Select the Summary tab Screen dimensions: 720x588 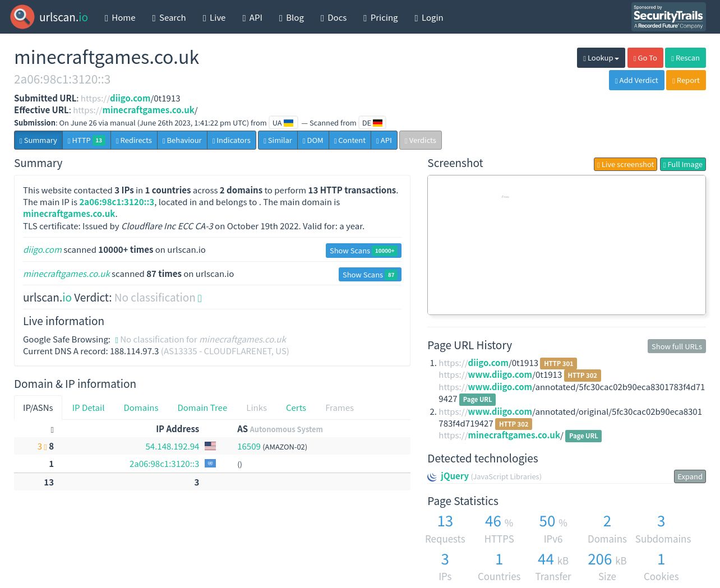click(x=38, y=140)
